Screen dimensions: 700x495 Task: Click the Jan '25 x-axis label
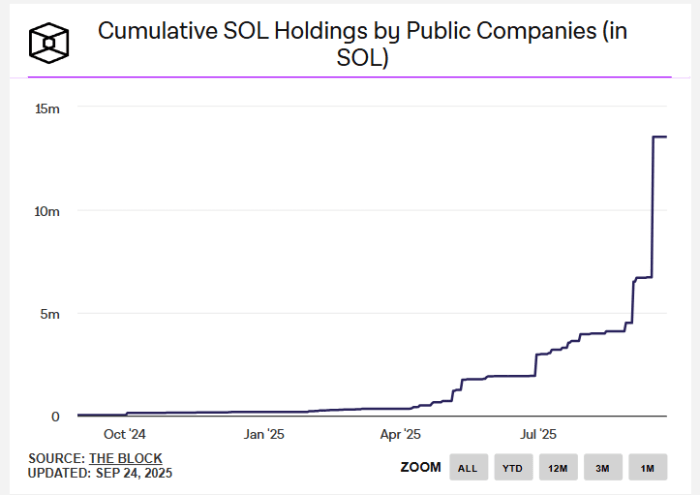(263, 434)
